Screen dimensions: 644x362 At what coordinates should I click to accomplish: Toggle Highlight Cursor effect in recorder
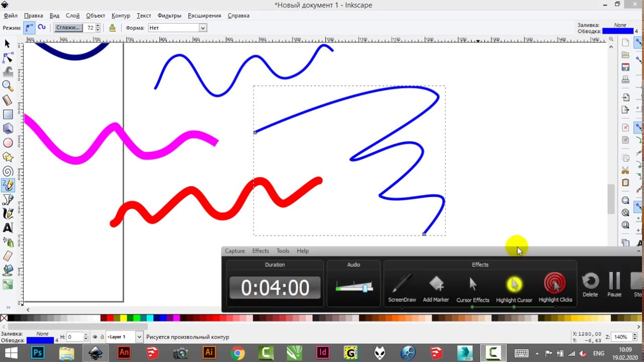[514, 289]
